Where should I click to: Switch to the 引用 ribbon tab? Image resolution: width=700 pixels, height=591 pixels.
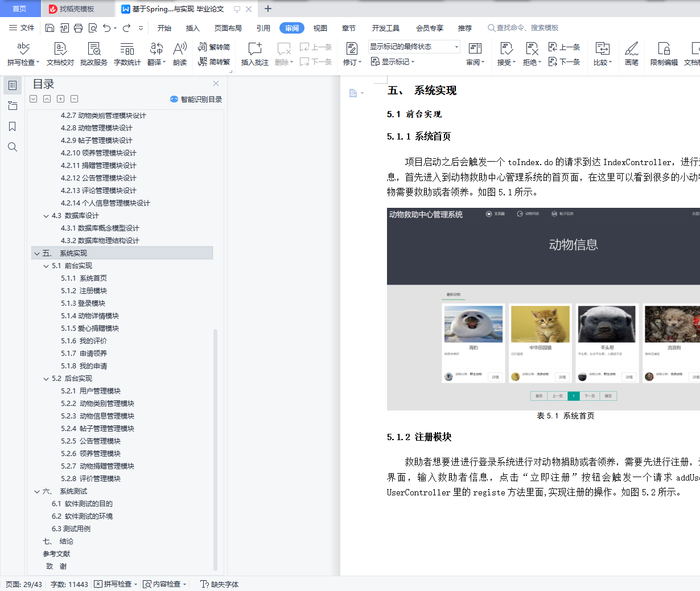click(x=263, y=28)
